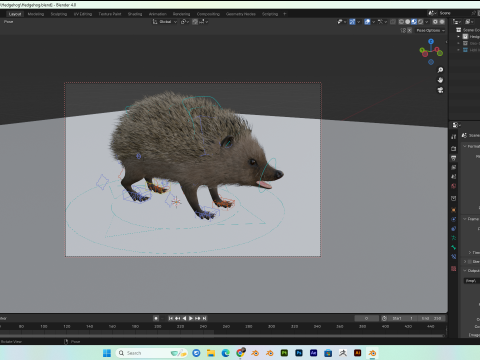Play the animation in reverse
480x360 pixels.
[x=184, y=318]
